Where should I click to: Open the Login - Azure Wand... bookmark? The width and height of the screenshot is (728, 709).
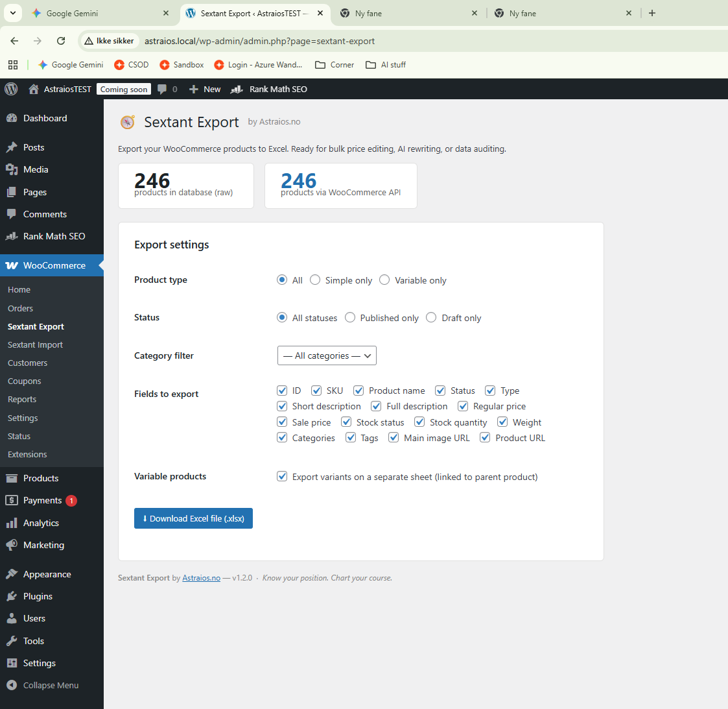point(258,65)
